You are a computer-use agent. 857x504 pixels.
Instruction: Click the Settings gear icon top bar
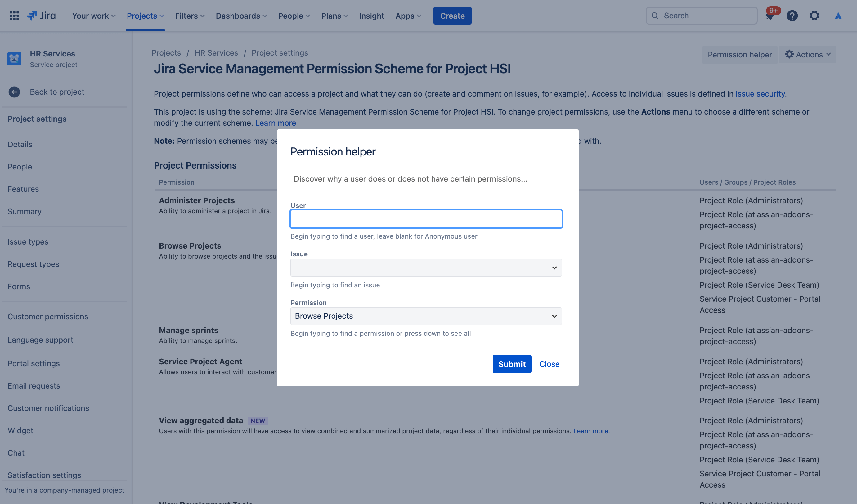(x=814, y=16)
